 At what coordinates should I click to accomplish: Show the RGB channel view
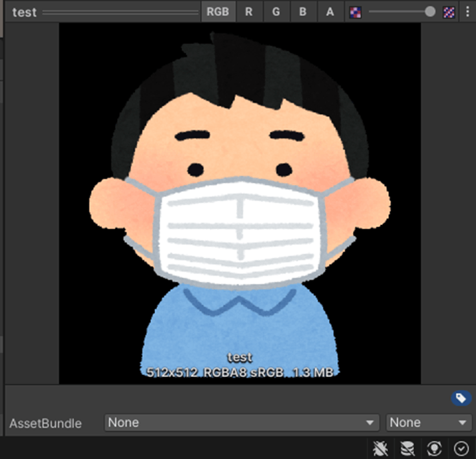coord(218,12)
